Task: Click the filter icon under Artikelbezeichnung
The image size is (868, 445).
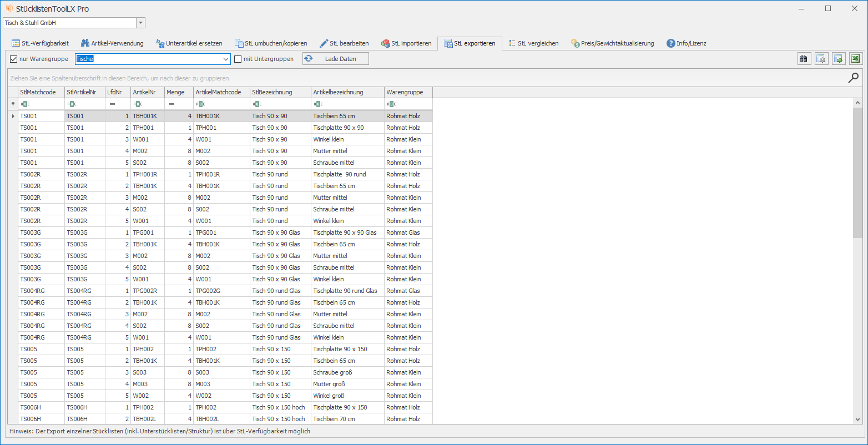Action: pos(317,104)
